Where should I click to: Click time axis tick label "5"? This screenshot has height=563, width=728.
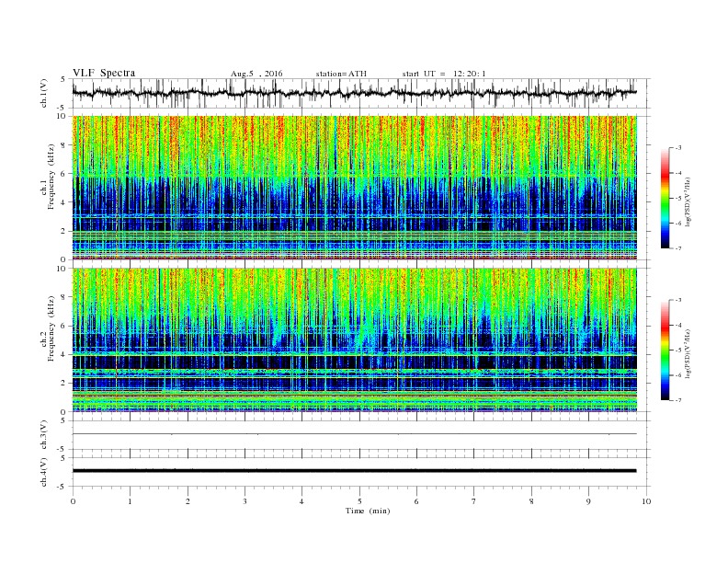click(359, 501)
